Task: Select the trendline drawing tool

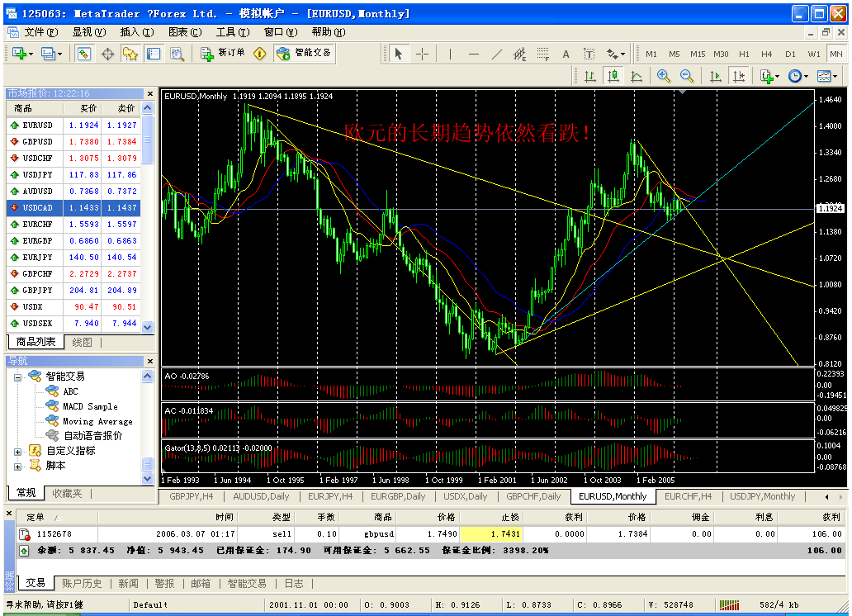Action: (497, 54)
